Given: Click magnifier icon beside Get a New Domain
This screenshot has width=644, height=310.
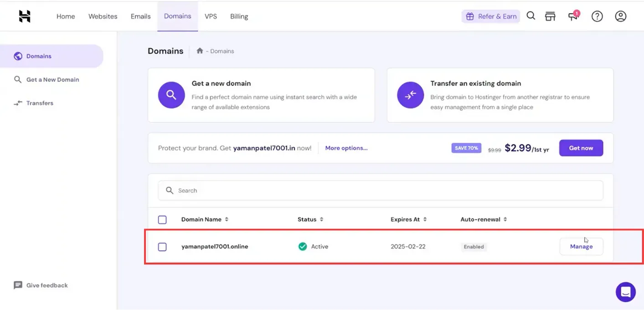Looking at the screenshot, I should click(18, 80).
